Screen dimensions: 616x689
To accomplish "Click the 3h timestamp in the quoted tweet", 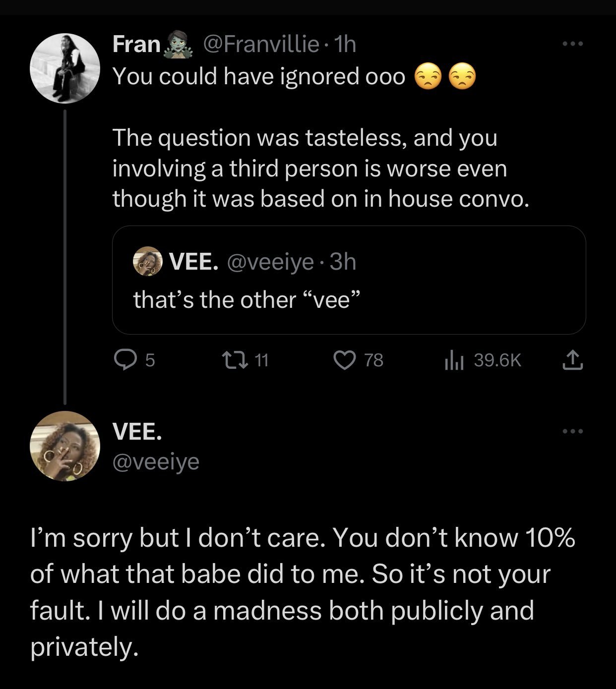I will point(343,262).
